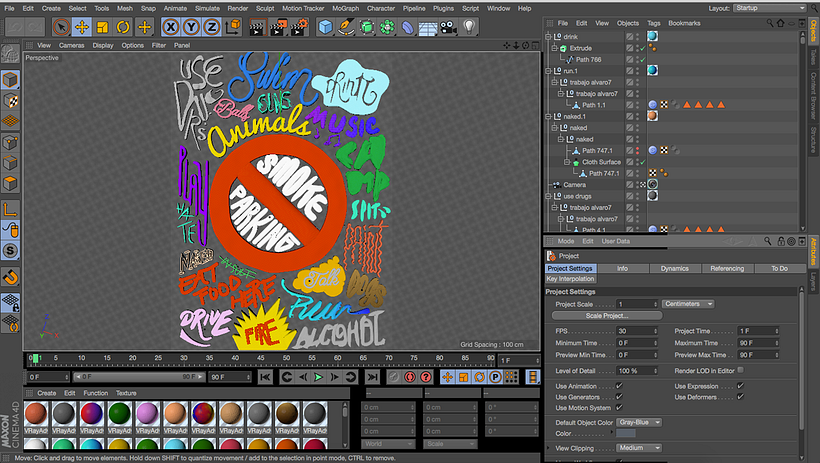This screenshot has height=463, width=820.
Task: Select the dark green VRay material sphere
Action: (x=119, y=414)
